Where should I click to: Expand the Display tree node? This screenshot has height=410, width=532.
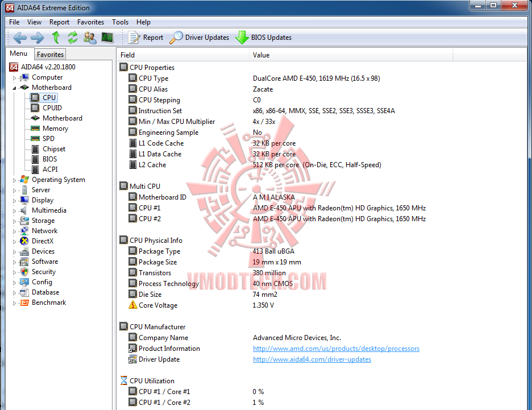(x=14, y=201)
